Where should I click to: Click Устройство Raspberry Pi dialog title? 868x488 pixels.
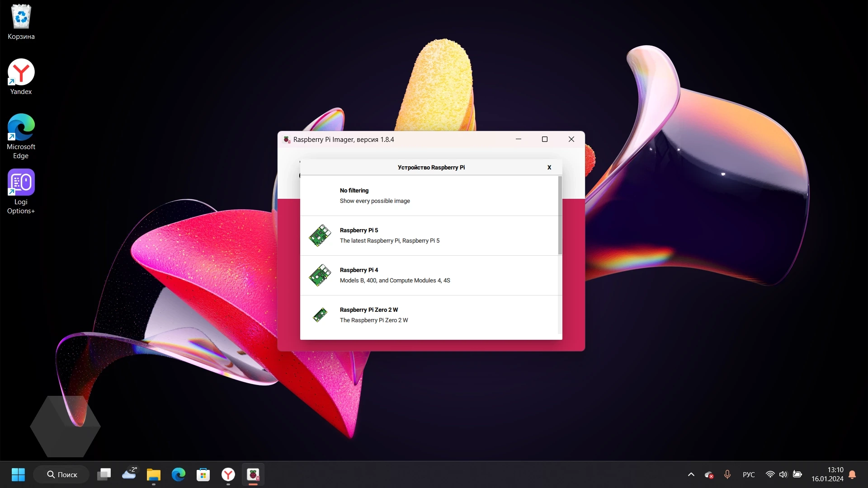coord(431,168)
